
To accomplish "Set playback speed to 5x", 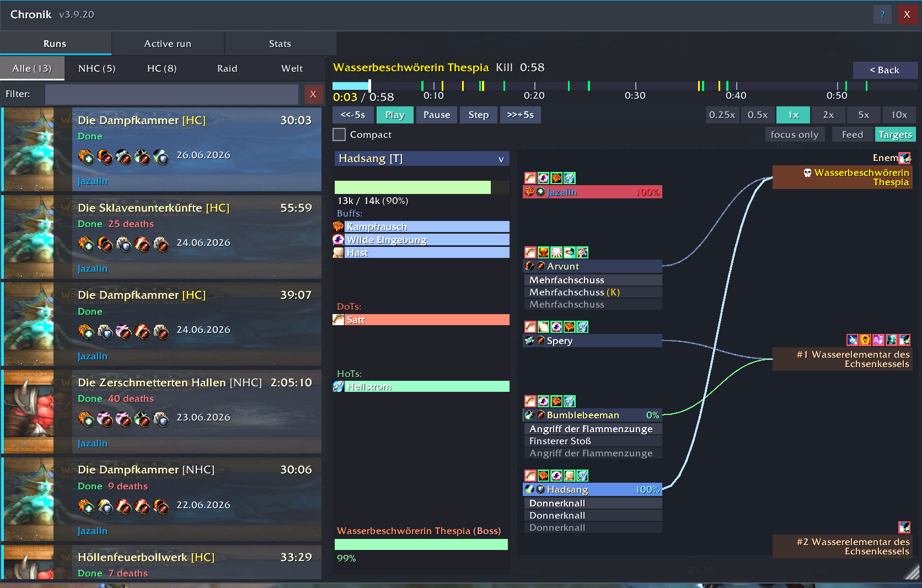I will [864, 115].
